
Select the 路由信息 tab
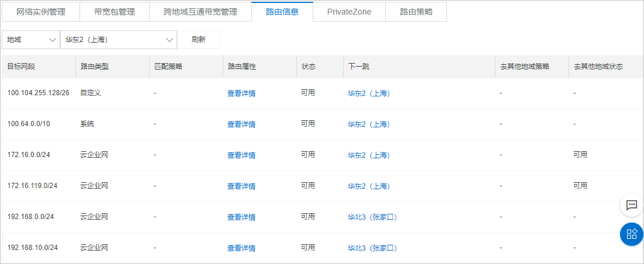pyautogui.click(x=282, y=12)
